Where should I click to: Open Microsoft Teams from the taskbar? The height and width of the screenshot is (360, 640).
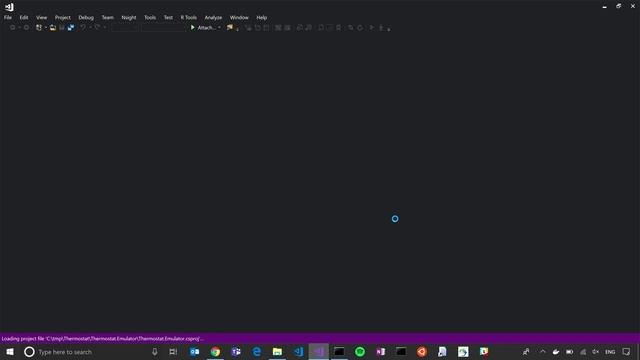click(236, 352)
